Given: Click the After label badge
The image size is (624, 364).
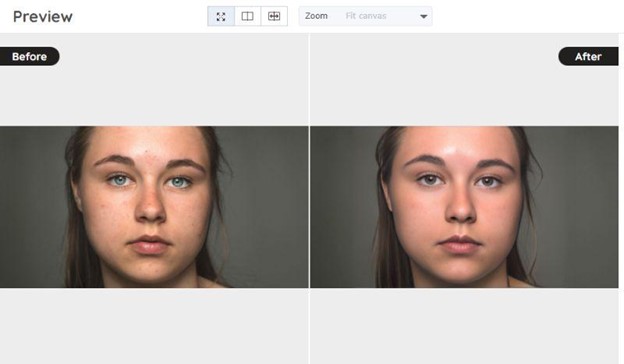Looking at the screenshot, I should tap(588, 56).
